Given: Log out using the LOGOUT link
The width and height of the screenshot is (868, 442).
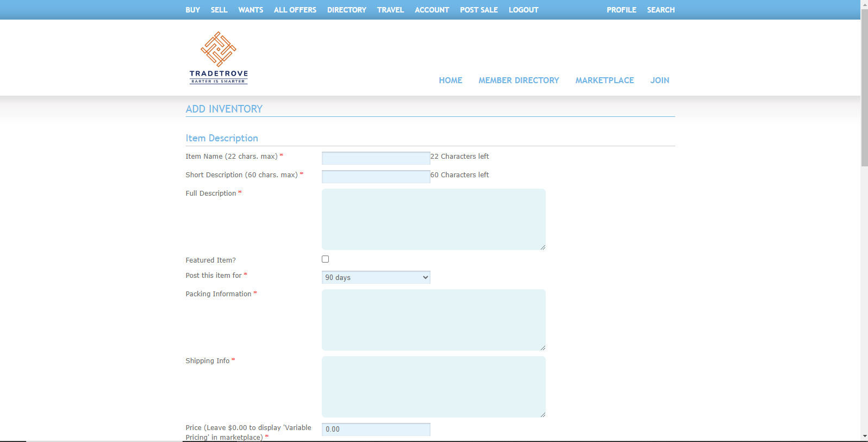Looking at the screenshot, I should tap(523, 10).
